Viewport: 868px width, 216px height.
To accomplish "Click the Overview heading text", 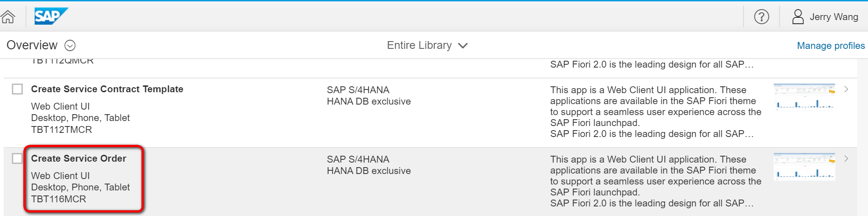I will tap(32, 46).
